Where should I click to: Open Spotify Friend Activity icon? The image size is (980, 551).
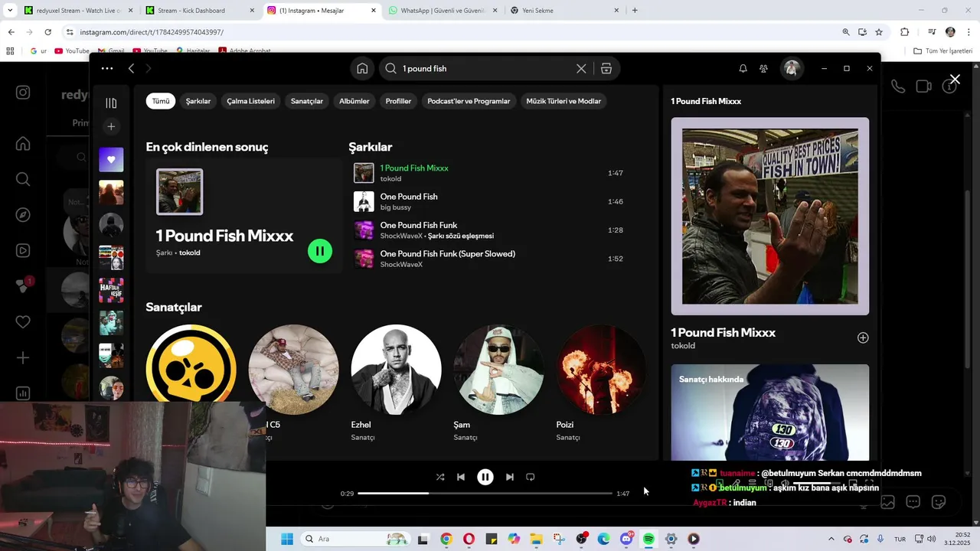click(x=763, y=68)
